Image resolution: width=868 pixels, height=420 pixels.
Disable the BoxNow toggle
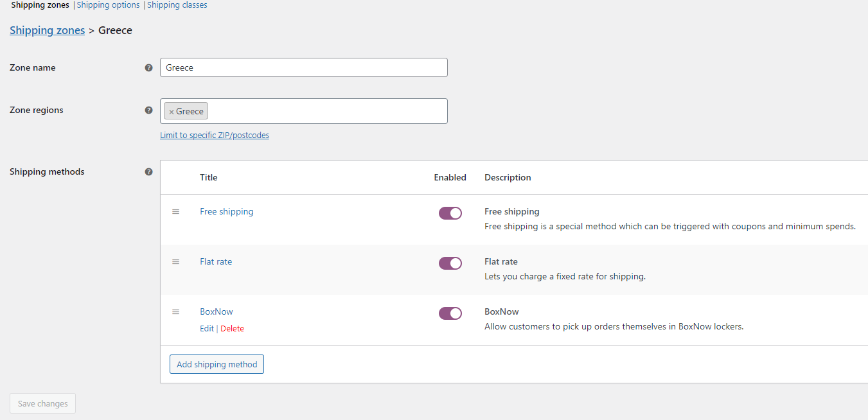[450, 313]
